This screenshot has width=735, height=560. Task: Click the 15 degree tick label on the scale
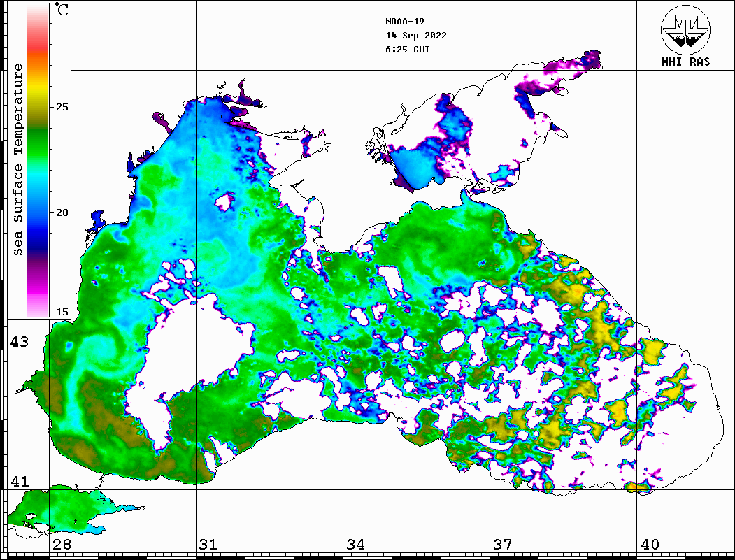coord(63,313)
